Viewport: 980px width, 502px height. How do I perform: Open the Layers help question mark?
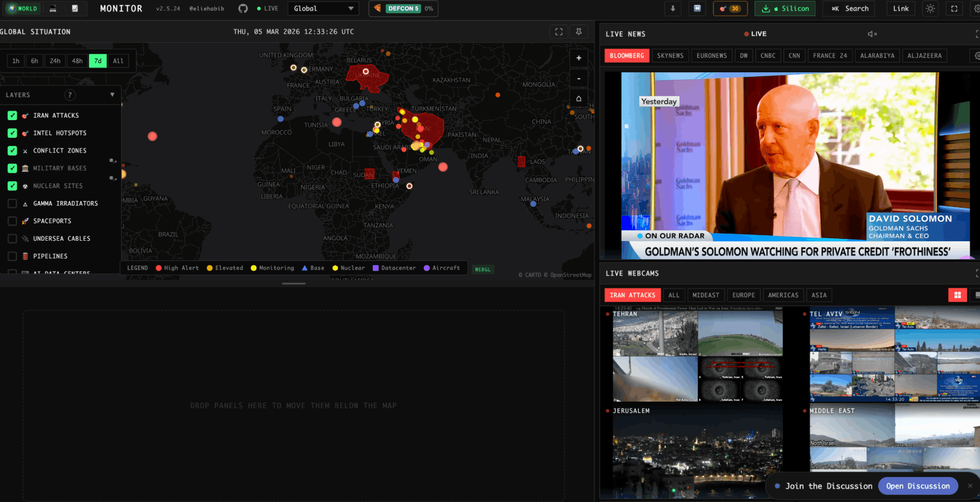70,95
